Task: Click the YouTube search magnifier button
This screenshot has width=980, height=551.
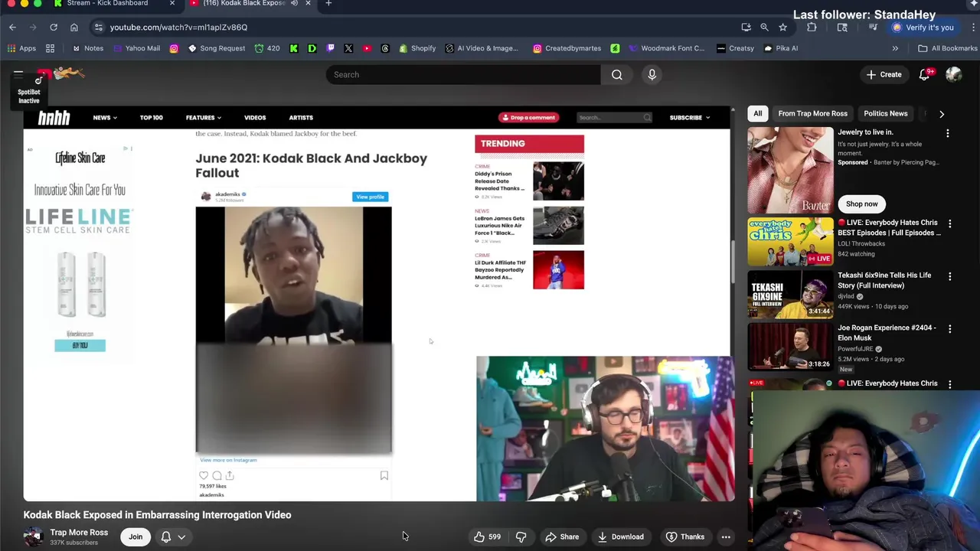Action: click(x=617, y=74)
